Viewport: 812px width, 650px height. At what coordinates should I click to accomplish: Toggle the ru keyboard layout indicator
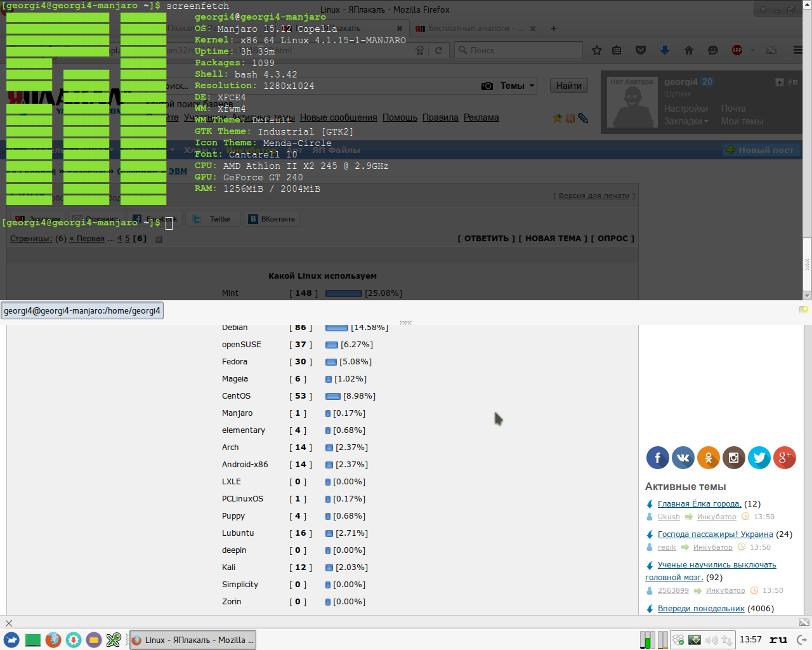(778, 640)
